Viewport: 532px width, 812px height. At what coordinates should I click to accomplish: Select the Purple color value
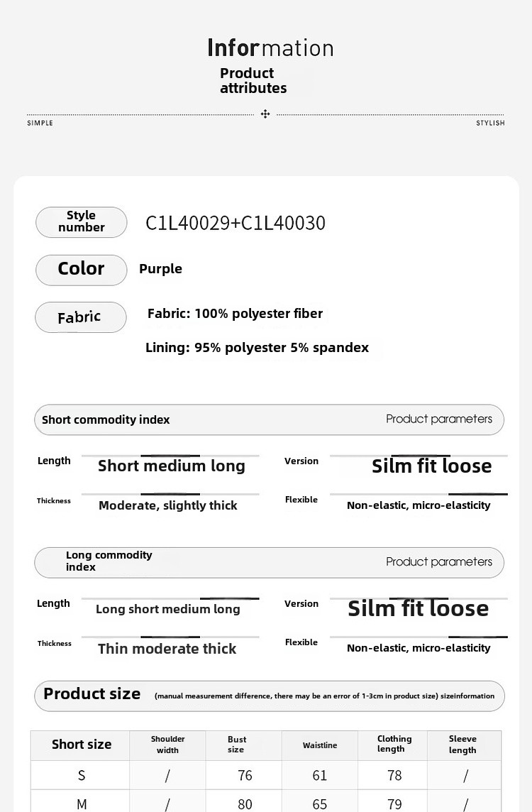click(161, 269)
